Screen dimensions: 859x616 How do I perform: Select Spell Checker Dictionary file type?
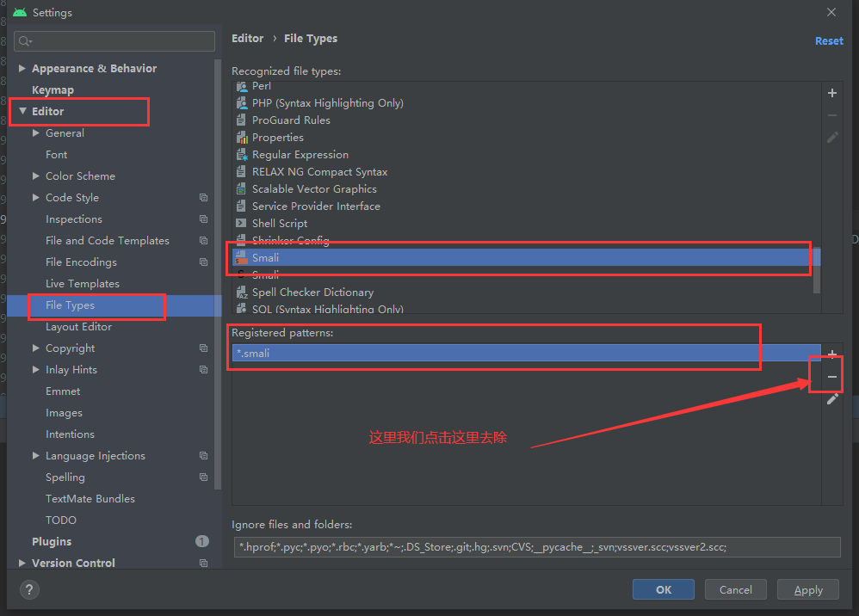point(312,292)
